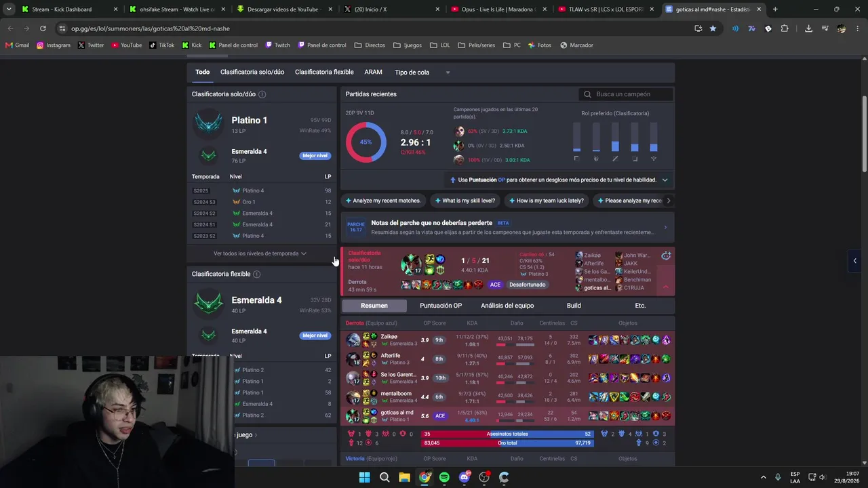Open File Explorer from the taskbar
The width and height of the screenshot is (868, 488).
click(x=404, y=477)
